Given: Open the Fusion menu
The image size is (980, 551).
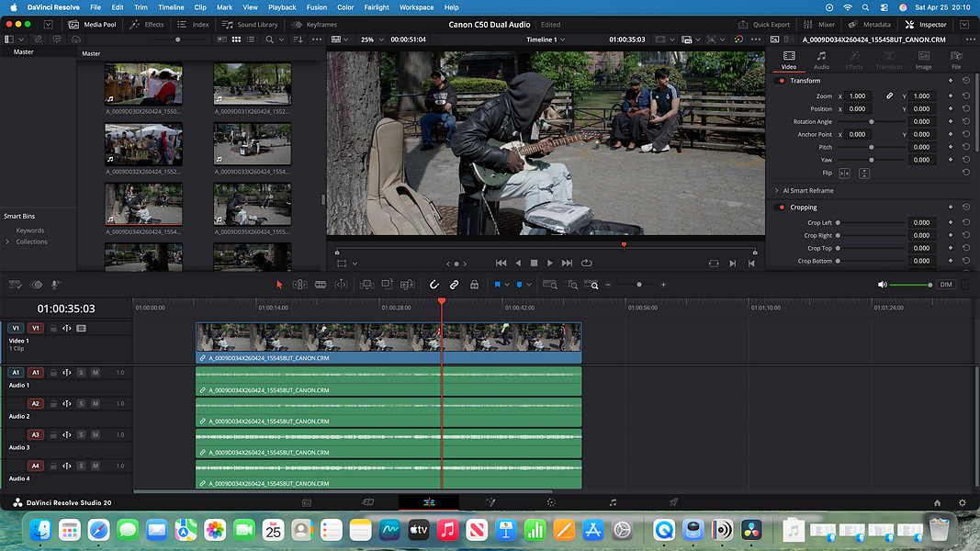Looking at the screenshot, I should [x=317, y=7].
